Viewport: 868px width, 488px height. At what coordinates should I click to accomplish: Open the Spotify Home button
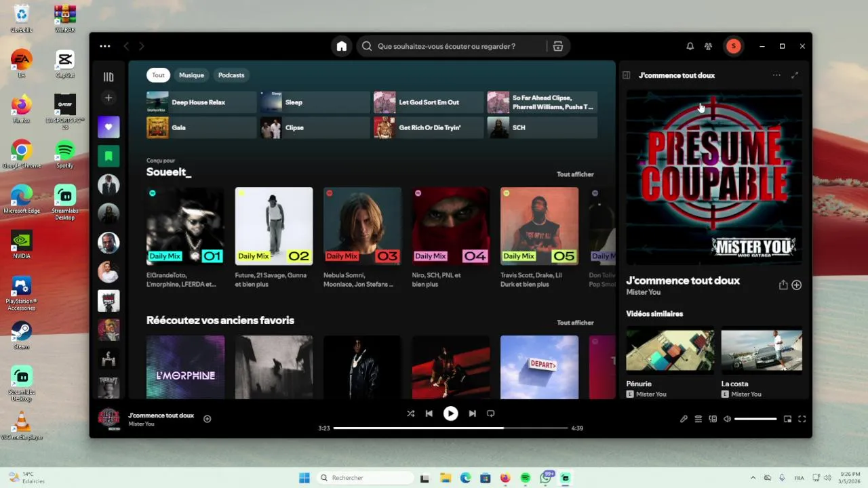(342, 46)
